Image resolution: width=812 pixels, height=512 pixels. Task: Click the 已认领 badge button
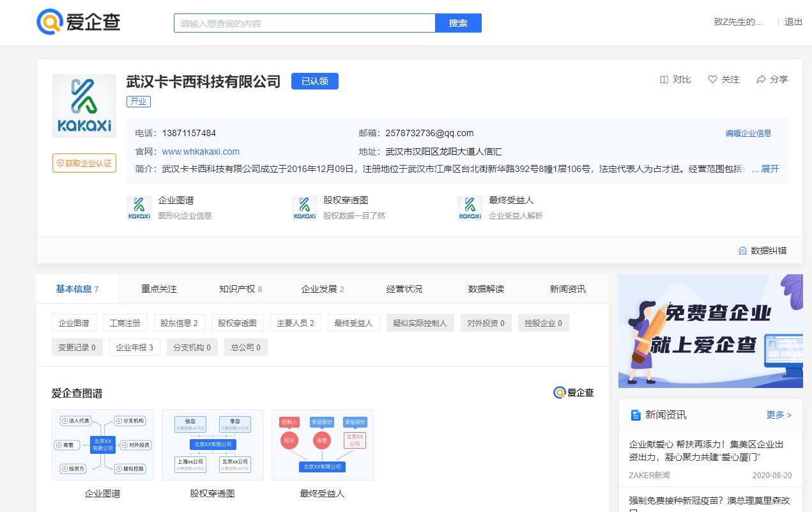315,81
